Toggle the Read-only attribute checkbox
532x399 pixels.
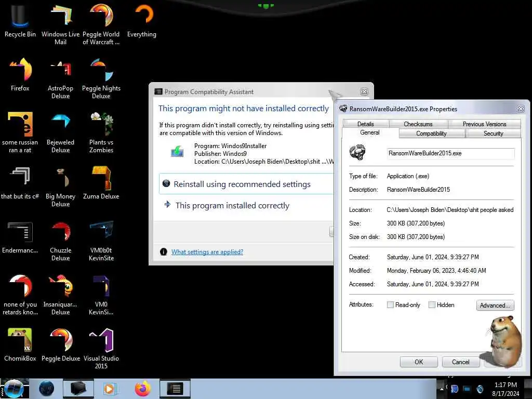390,304
